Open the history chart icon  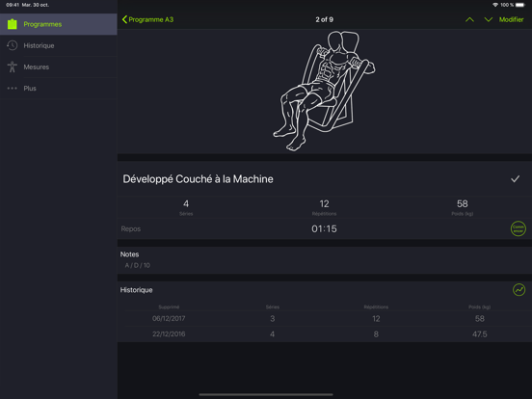pyautogui.click(x=519, y=290)
